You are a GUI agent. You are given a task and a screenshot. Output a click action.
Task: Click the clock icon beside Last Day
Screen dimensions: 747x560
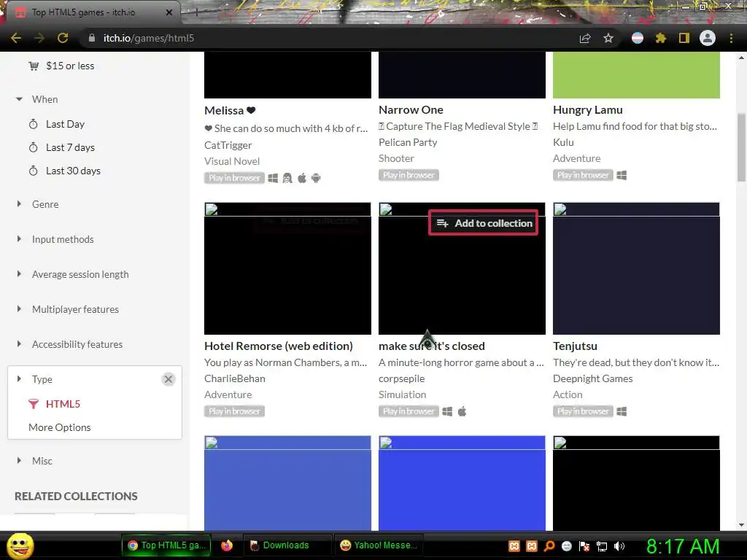click(34, 124)
